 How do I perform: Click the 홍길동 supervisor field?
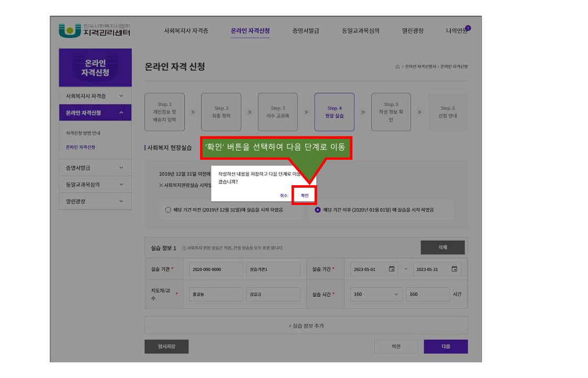216,294
